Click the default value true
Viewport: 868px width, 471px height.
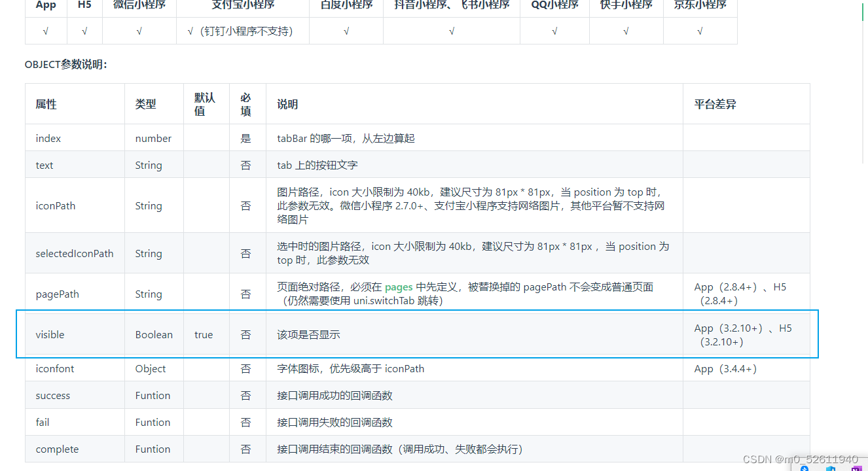tap(204, 334)
